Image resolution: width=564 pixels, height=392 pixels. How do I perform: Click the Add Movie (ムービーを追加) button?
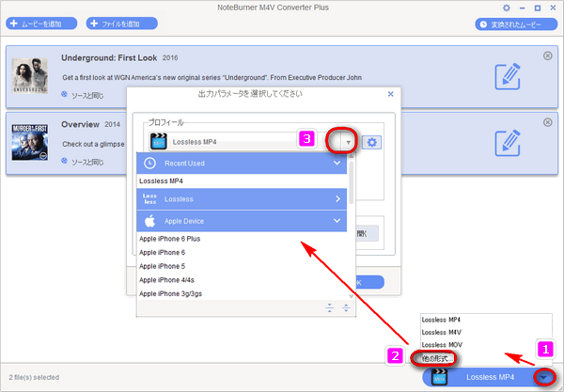pos(41,24)
